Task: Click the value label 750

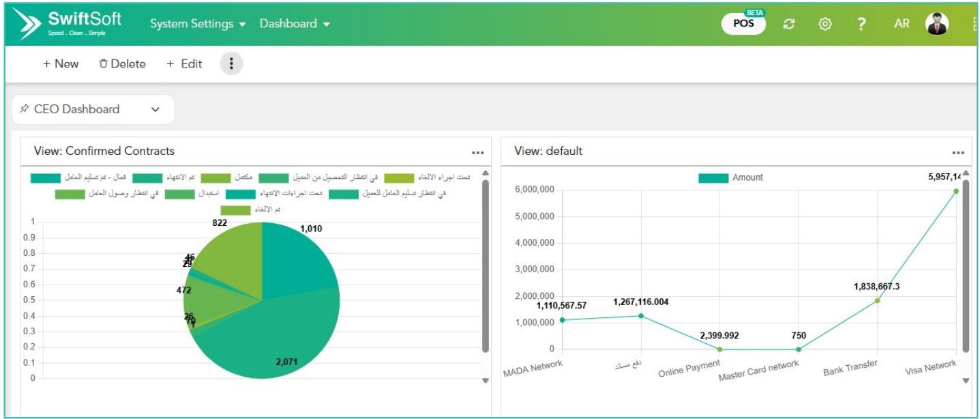Action: tap(799, 336)
